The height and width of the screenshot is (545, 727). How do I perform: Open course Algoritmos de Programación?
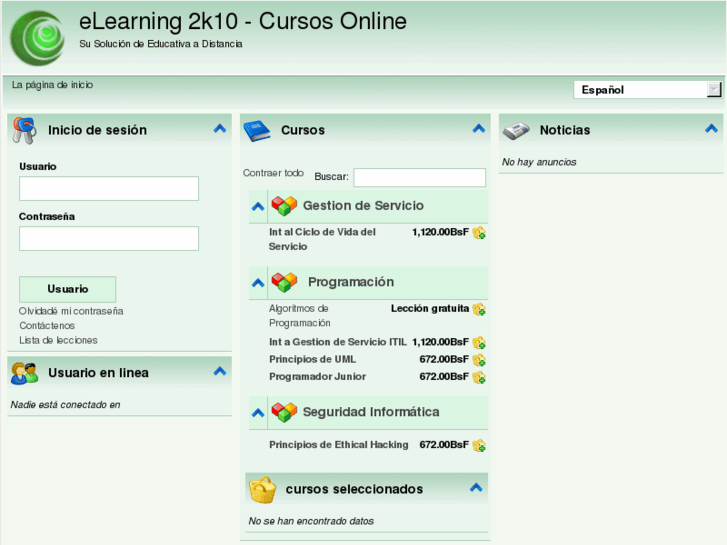point(300,315)
